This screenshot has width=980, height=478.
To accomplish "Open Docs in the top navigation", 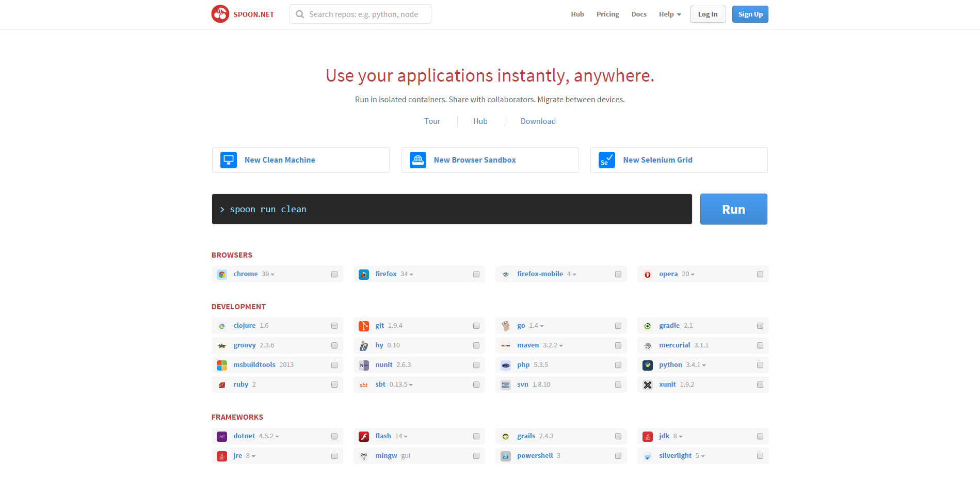I will point(639,14).
